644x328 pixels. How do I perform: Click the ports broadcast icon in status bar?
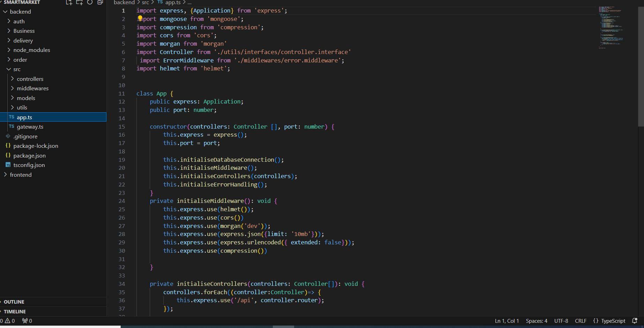(x=25, y=321)
